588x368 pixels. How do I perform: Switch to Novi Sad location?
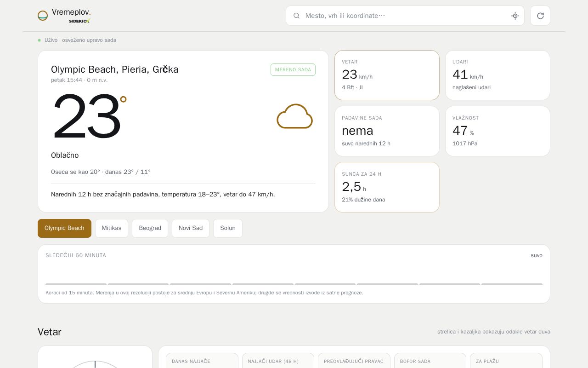191,228
